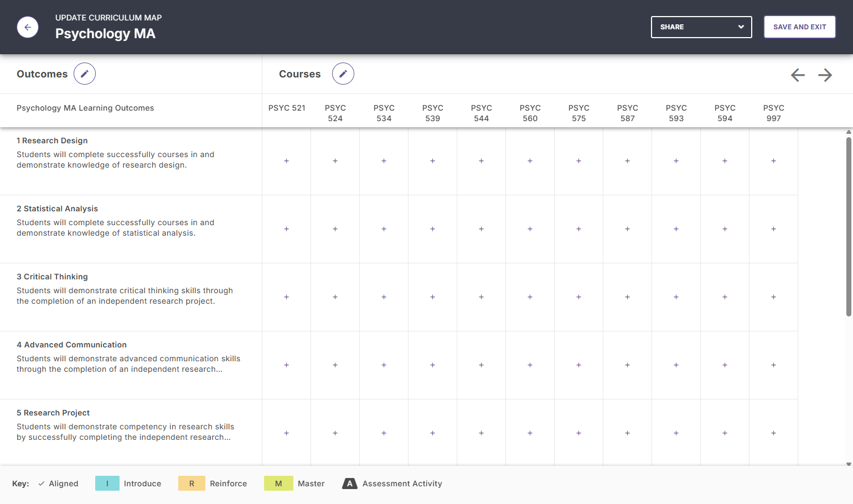This screenshot has width=853, height=504.
Task: Click the vertical scrollbar thumb
Action: point(849,227)
